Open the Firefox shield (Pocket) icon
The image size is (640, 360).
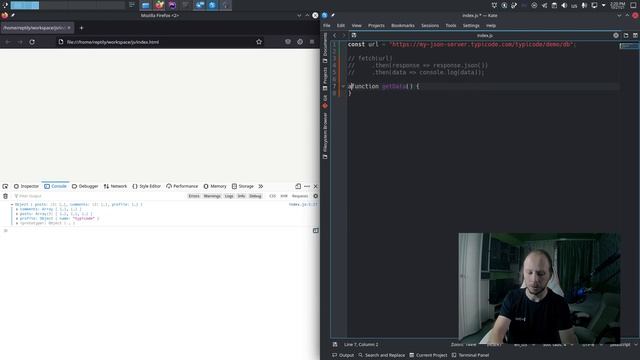[x=288, y=42]
